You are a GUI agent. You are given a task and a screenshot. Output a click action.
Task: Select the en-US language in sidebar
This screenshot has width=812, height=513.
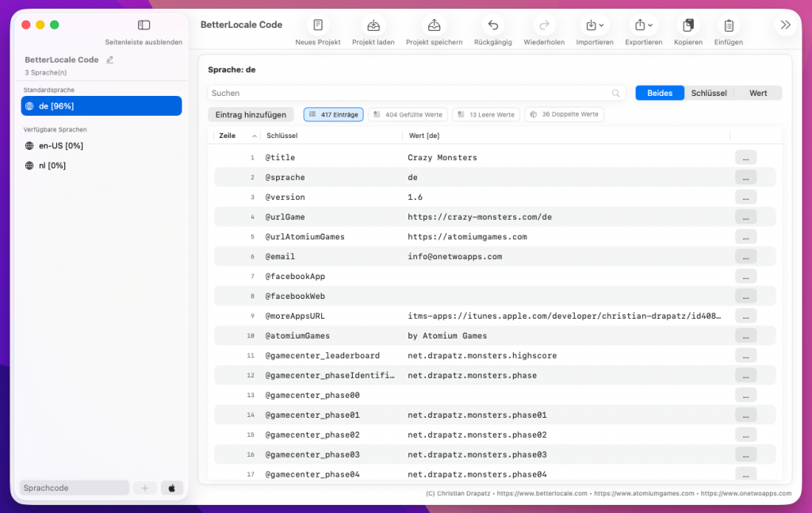point(61,146)
